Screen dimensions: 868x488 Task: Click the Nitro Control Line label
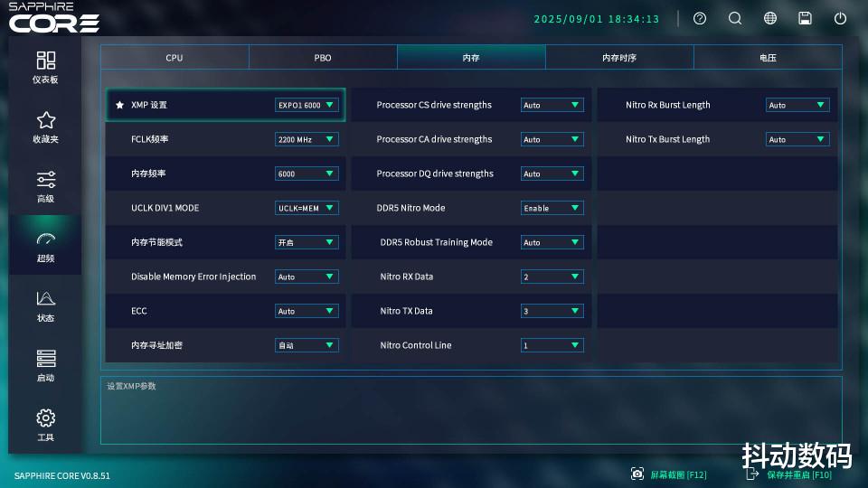point(416,345)
